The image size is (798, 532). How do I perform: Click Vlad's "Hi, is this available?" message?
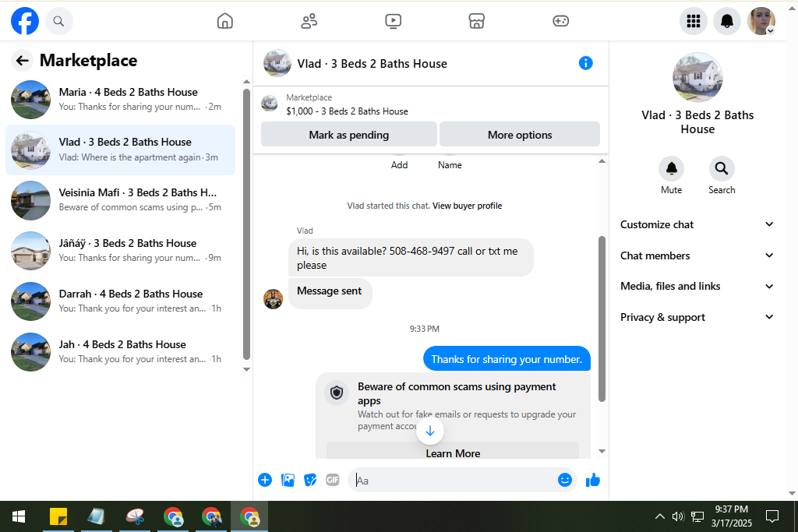coord(411,258)
